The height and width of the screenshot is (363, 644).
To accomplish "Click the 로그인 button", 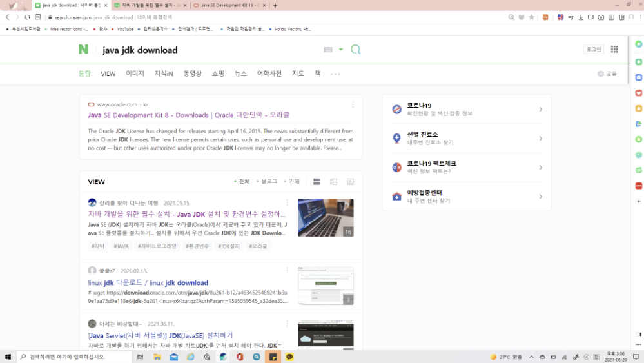I will pyautogui.click(x=594, y=49).
